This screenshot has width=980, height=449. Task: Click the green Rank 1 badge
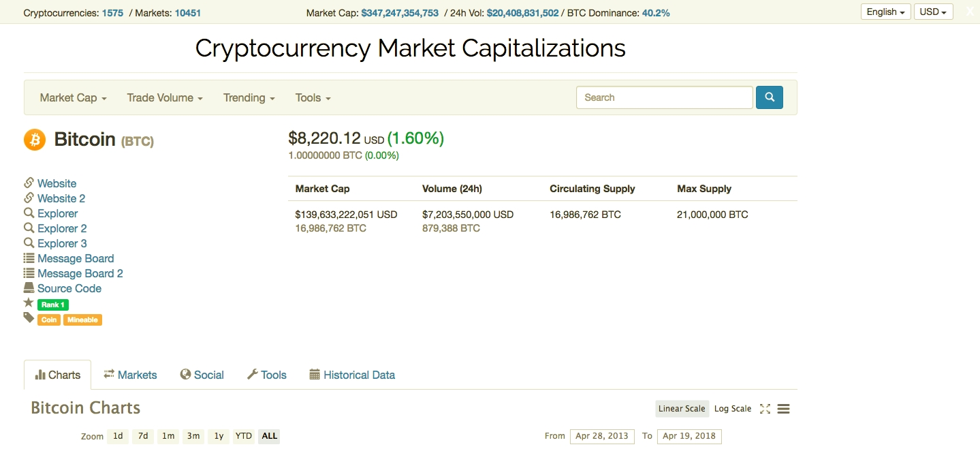point(53,305)
